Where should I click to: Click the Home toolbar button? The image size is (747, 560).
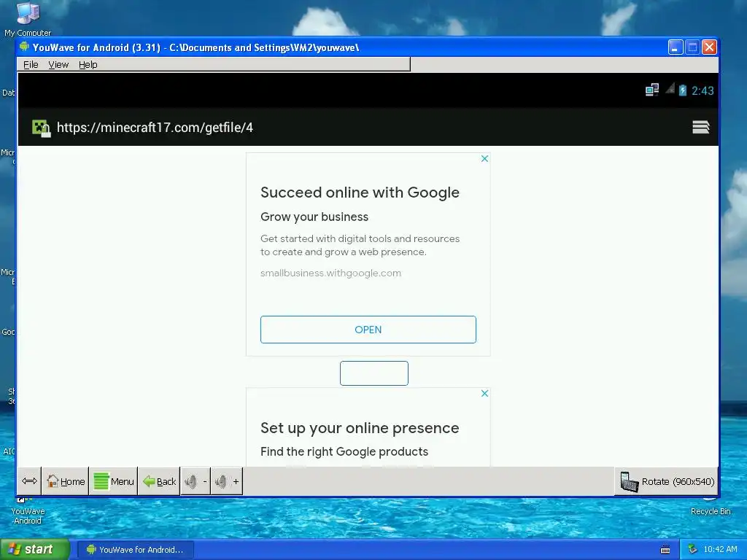[x=66, y=481]
